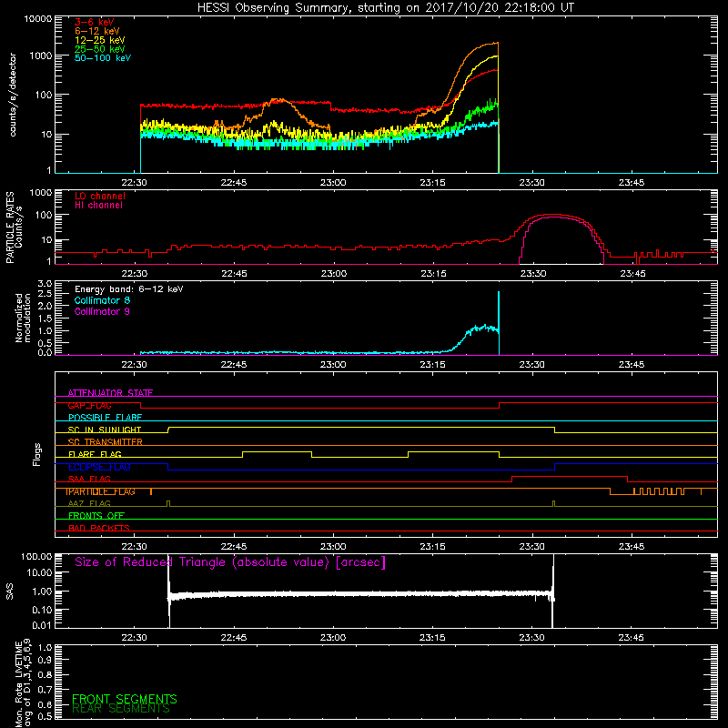
Task: Click the SC_TRANSMITTER flag label
Action: (105, 442)
